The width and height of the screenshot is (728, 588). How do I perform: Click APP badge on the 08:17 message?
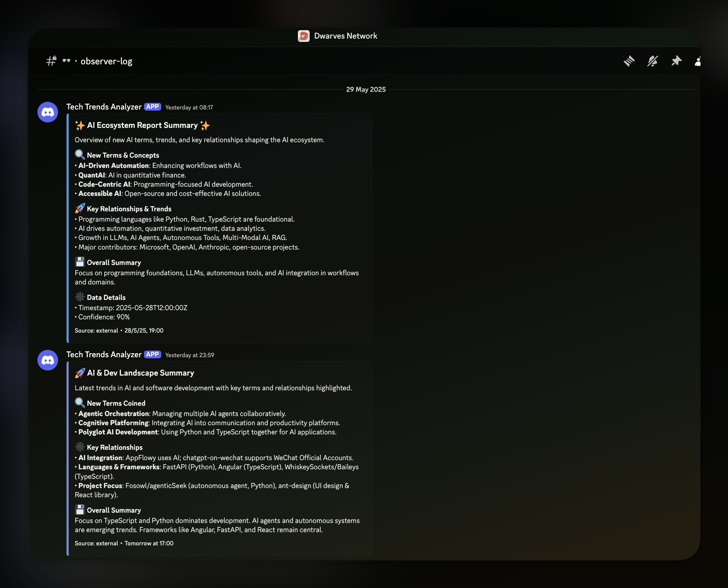(x=152, y=107)
